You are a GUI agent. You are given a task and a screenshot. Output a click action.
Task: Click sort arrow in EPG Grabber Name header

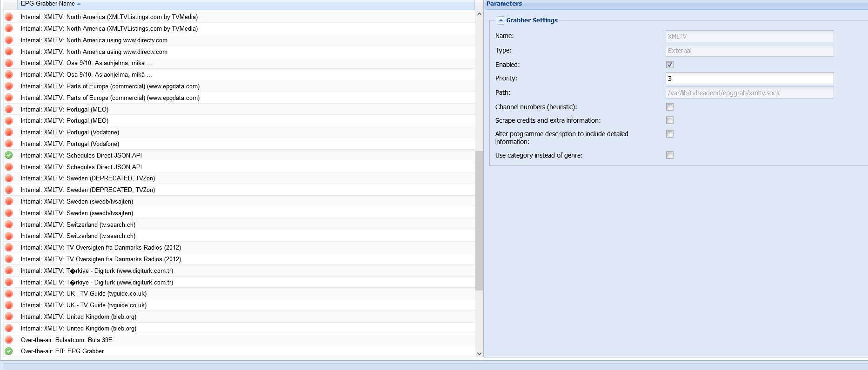79,4
